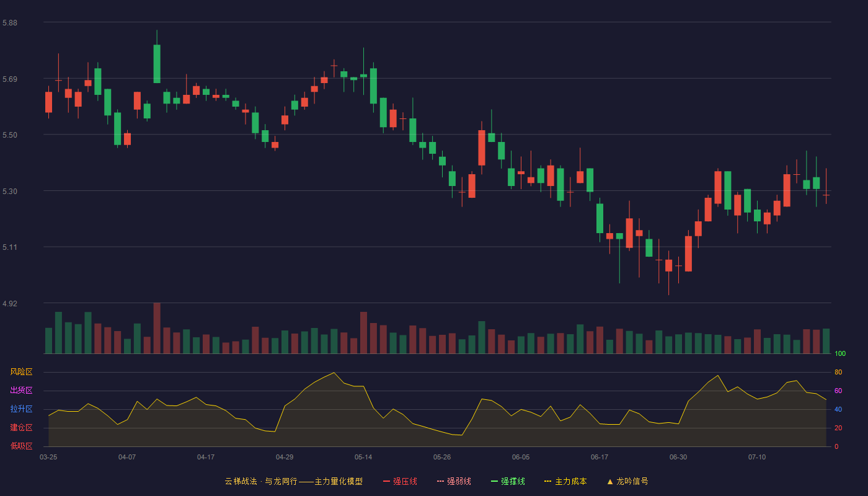This screenshot has height=496, width=868.
Task: Click the 5.88 price axis label
Action: 10,23
